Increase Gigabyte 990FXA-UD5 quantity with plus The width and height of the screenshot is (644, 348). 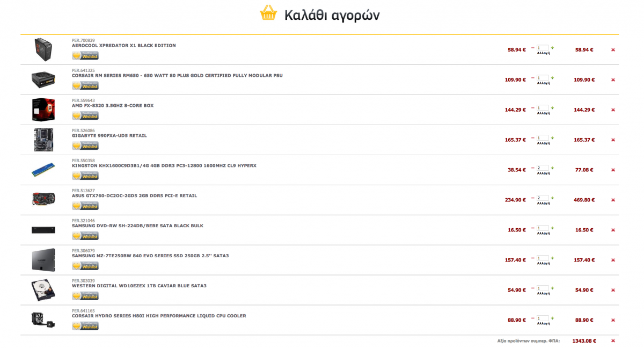tap(552, 138)
